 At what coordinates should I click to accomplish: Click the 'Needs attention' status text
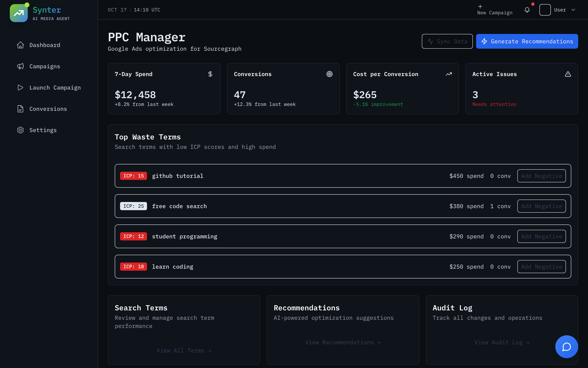494,104
